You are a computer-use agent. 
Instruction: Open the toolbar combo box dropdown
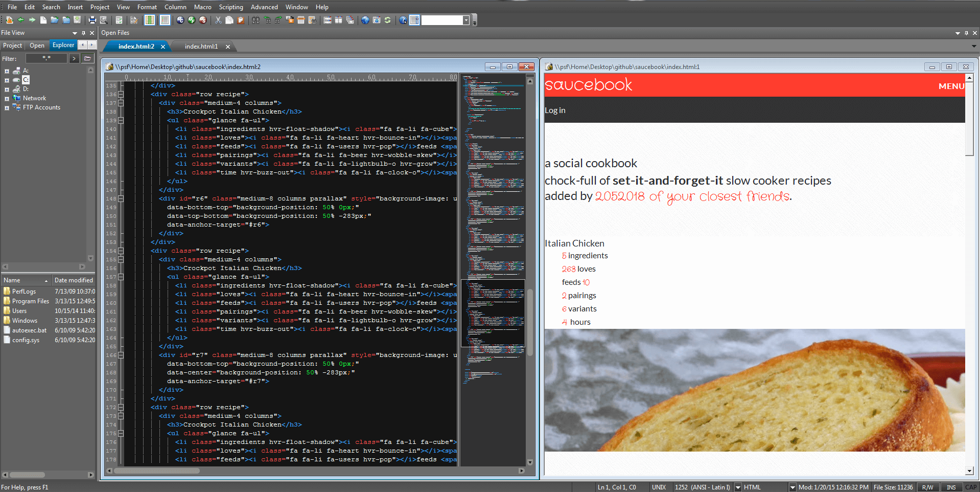coord(466,20)
